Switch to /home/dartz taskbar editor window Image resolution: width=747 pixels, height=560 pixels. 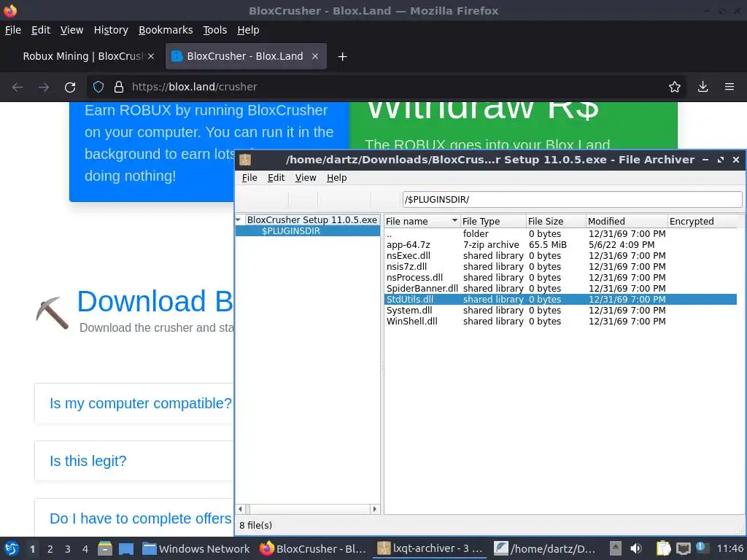pos(546,548)
